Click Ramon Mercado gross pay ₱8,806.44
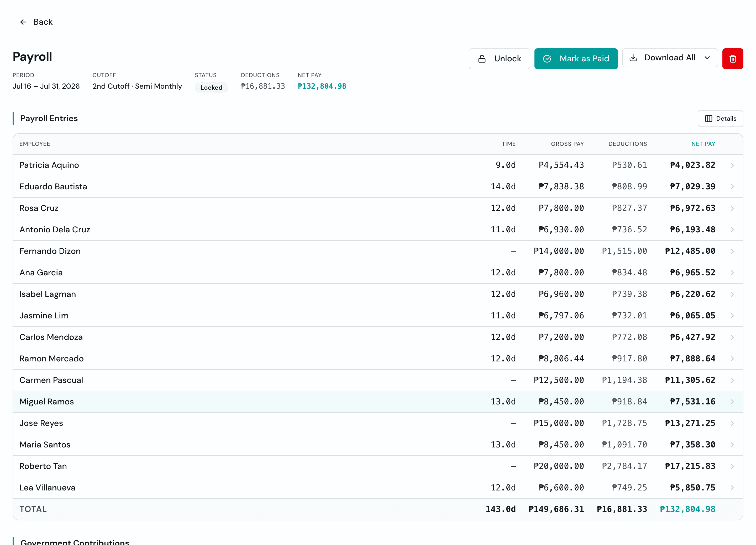756x545 pixels. (x=561, y=359)
